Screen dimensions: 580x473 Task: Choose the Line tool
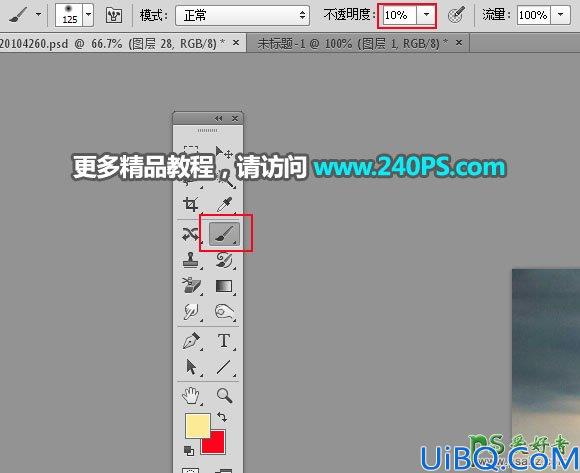point(224,367)
